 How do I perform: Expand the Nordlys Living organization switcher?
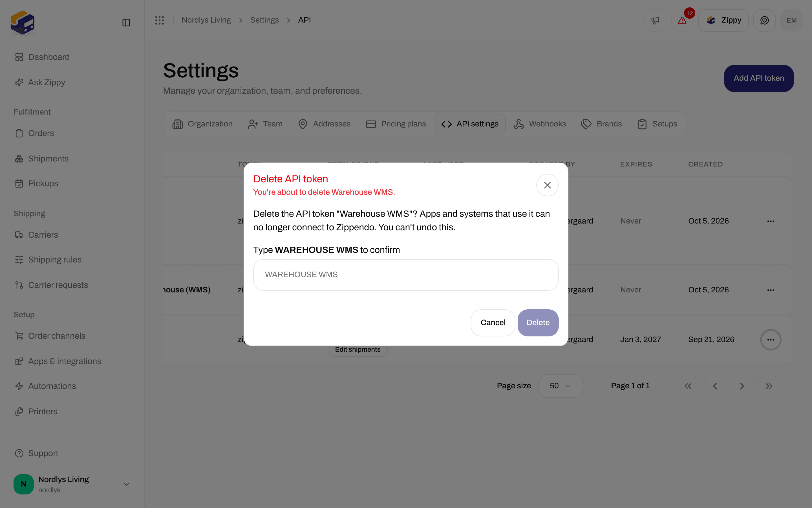(72, 484)
